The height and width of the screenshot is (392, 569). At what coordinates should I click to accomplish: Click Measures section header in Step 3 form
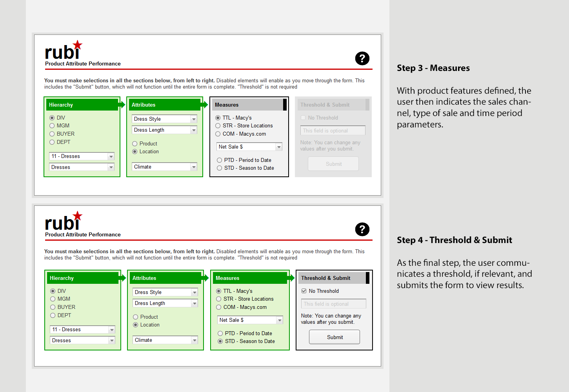point(249,105)
